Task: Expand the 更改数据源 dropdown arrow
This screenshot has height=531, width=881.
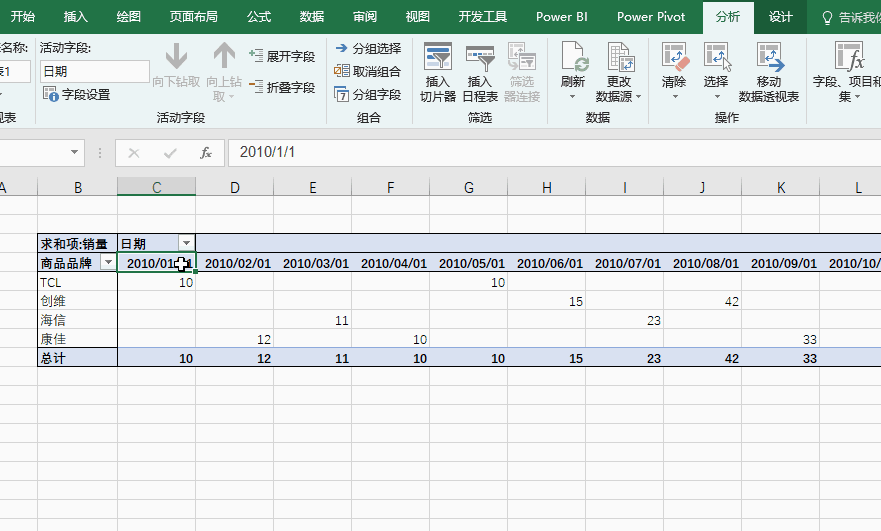Action: 638,97
